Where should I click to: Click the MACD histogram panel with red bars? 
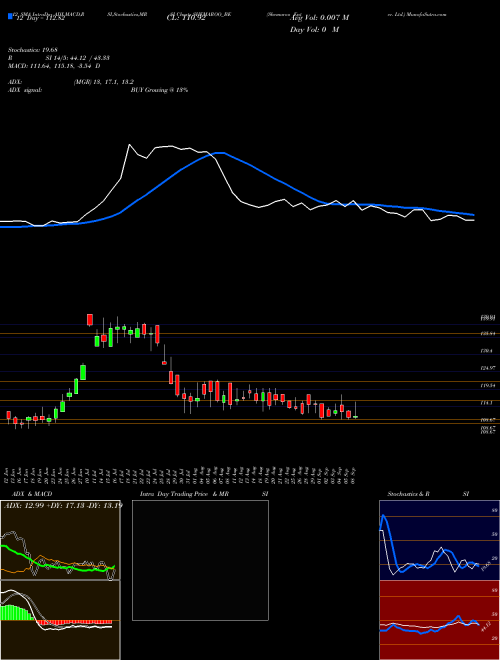coord(60,620)
